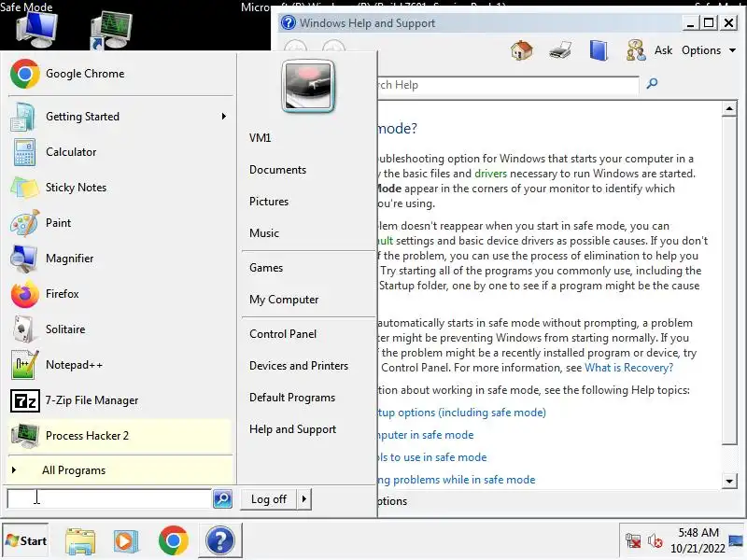This screenshot has height=560, width=747.
Task: Open Games from Start menu
Action: point(266,268)
